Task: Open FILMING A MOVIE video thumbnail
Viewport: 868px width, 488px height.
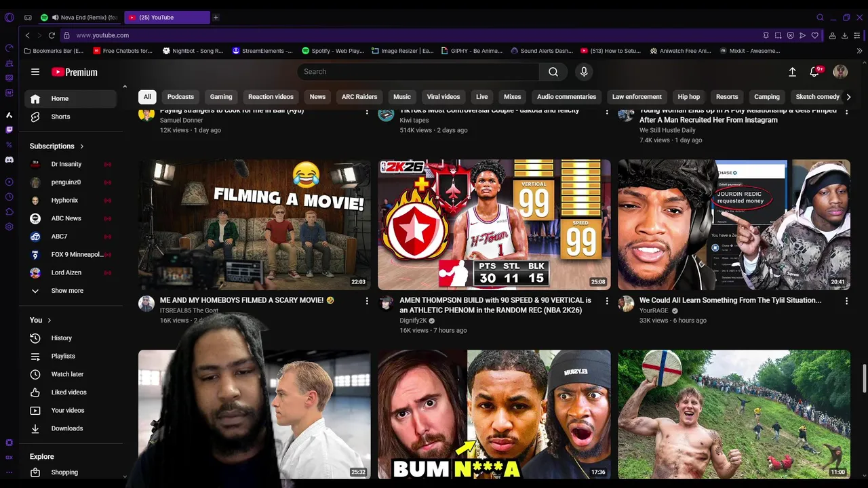Action: 255,224
